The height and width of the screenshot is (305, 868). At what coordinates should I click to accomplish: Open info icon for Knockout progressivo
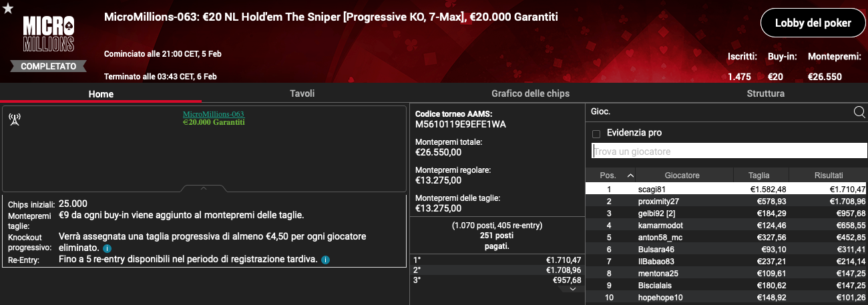(x=107, y=248)
